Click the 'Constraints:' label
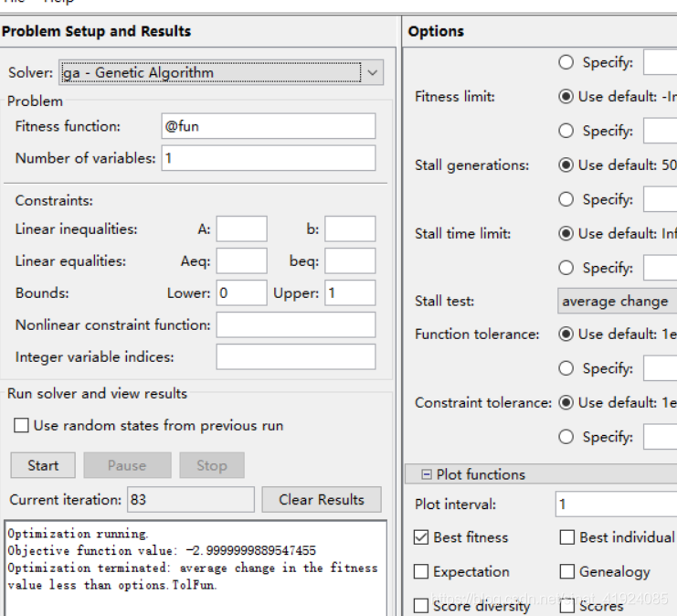This screenshot has height=616, width=677. (54, 200)
